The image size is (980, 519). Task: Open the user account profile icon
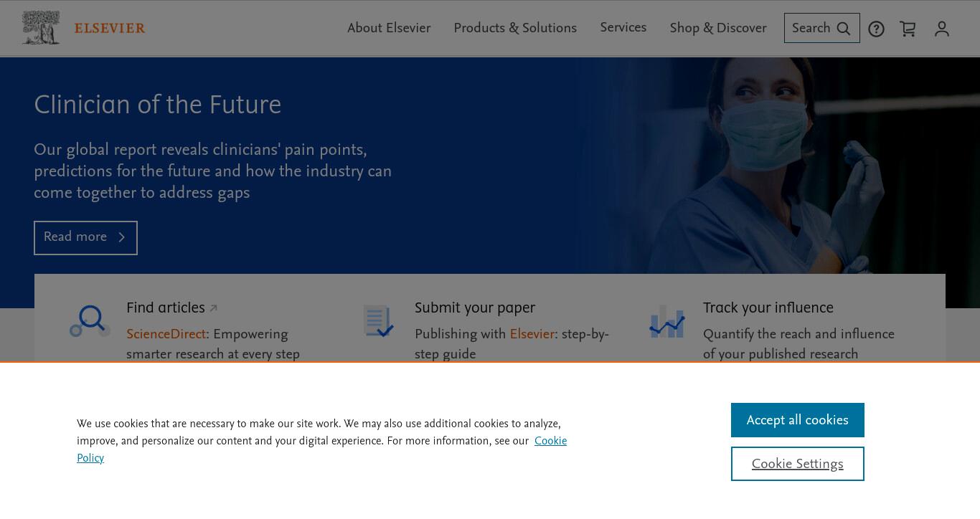pyautogui.click(x=942, y=29)
